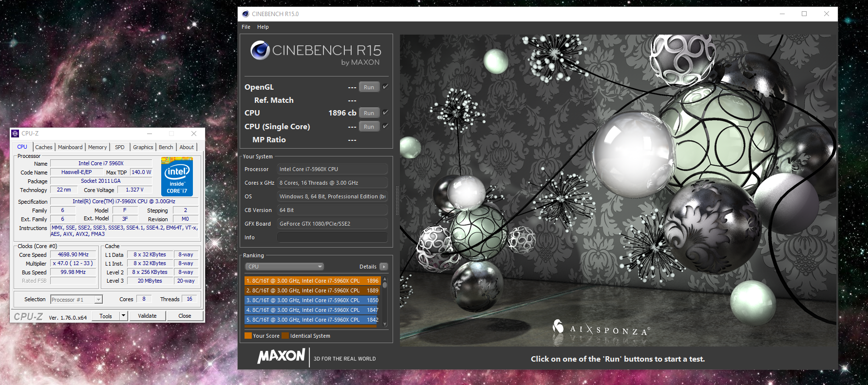
Task: Click the AixSponza logo on render
Action: (601, 328)
